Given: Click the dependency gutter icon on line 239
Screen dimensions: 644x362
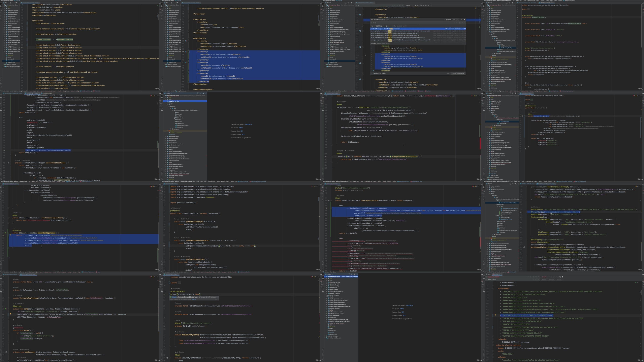Looking at the screenshot, I should pos(360,14).
